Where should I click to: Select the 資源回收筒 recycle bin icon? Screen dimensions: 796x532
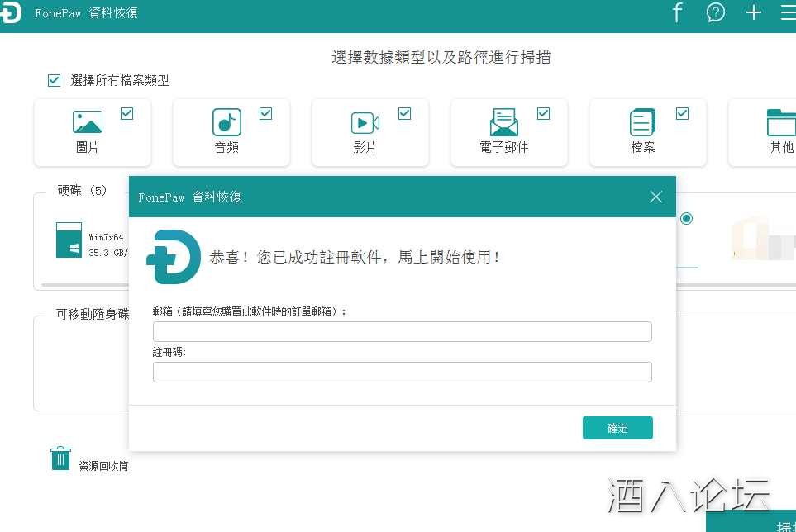60,458
